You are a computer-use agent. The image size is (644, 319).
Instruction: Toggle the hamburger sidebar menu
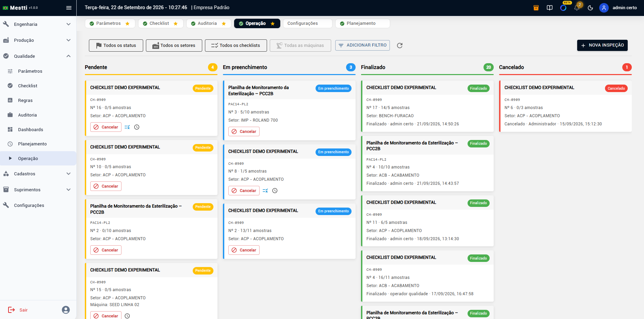pos(69,8)
